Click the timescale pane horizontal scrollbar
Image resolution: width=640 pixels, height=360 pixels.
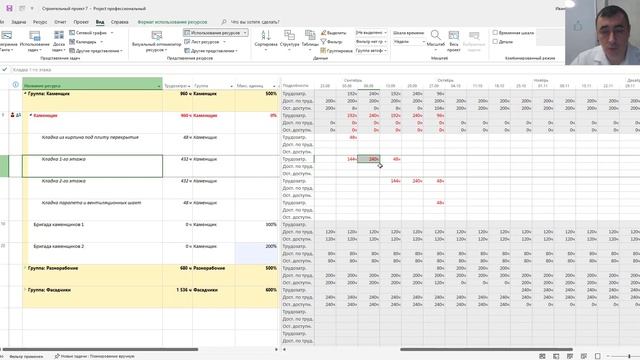(x=486, y=349)
